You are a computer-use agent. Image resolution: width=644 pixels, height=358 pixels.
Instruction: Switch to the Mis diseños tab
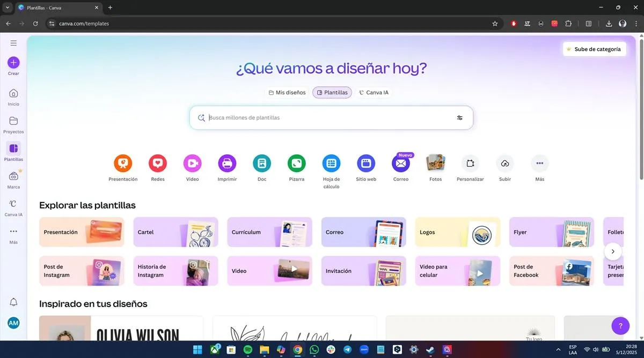[287, 92]
